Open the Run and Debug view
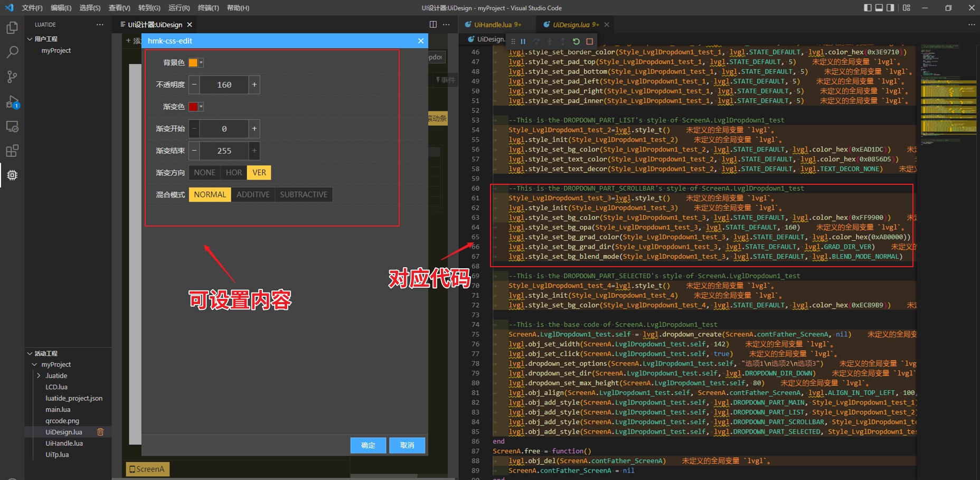This screenshot has width=980, height=480. (x=12, y=102)
